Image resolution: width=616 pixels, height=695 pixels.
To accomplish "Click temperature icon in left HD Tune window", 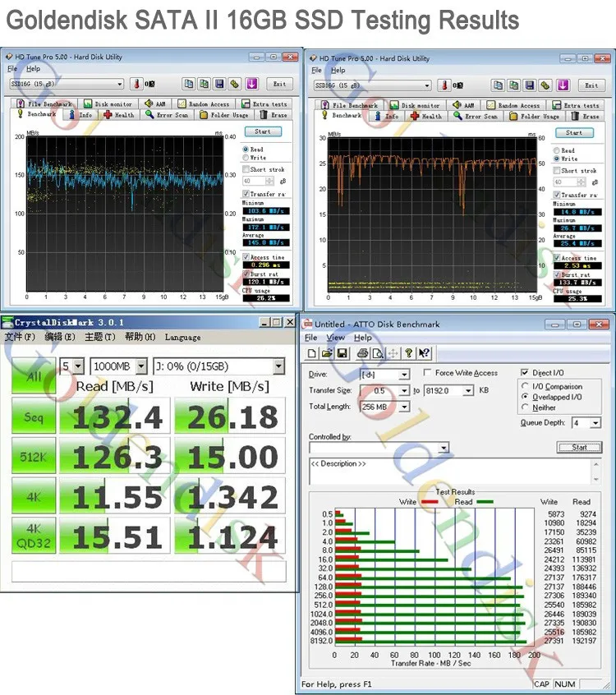I will point(136,83).
